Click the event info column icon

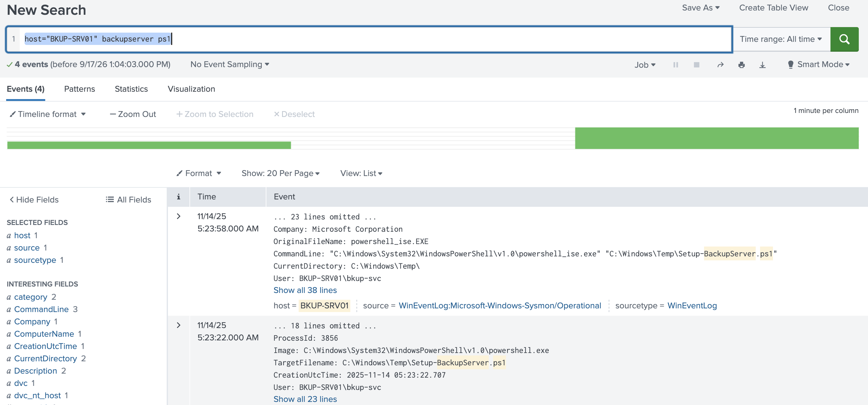pos(179,197)
